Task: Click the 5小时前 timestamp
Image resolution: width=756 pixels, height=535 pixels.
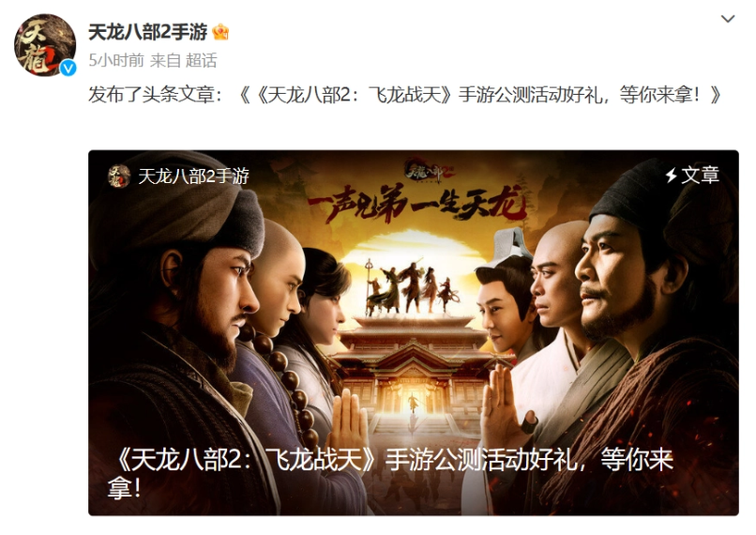Action: pyautogui.click(x=116, y=60)
